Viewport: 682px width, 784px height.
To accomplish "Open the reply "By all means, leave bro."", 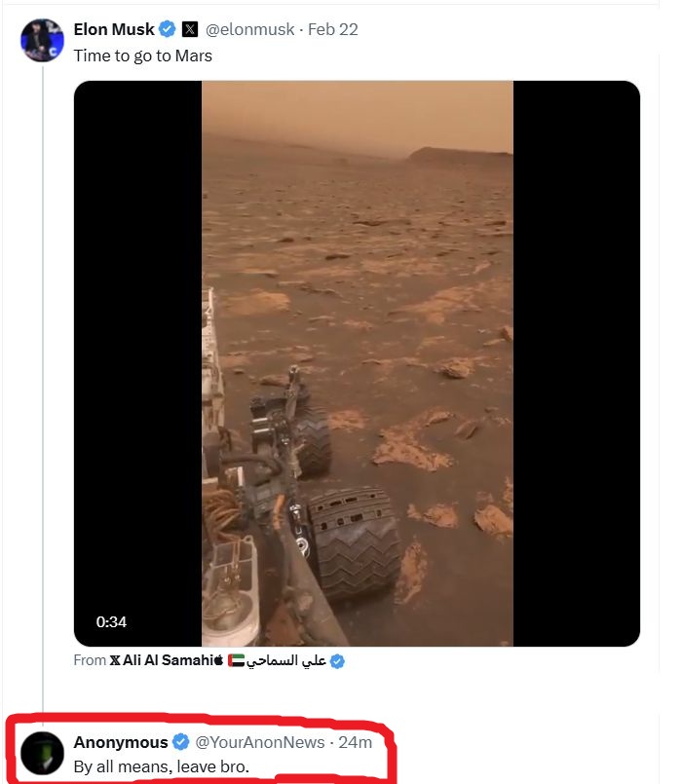I will [x=161, y=767].
